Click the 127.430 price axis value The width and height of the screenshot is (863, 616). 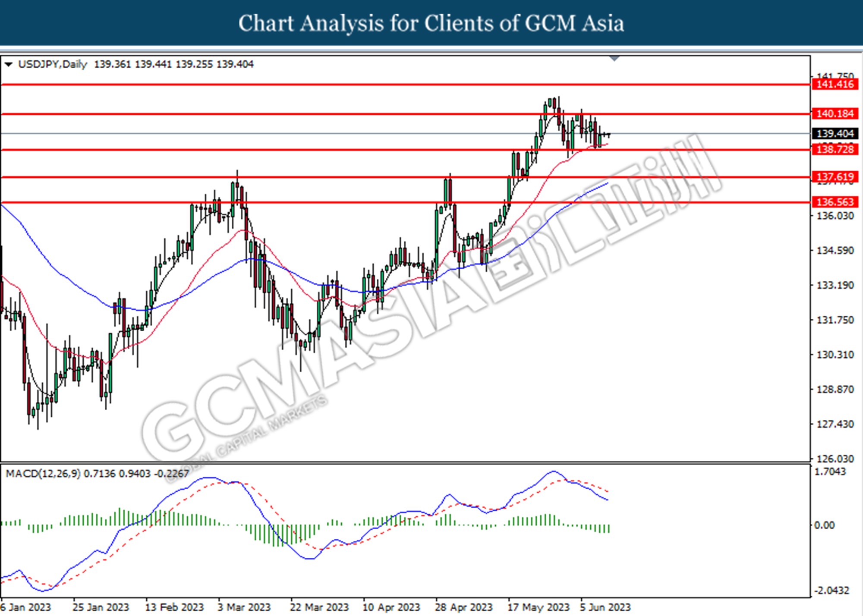pos(835,424)
